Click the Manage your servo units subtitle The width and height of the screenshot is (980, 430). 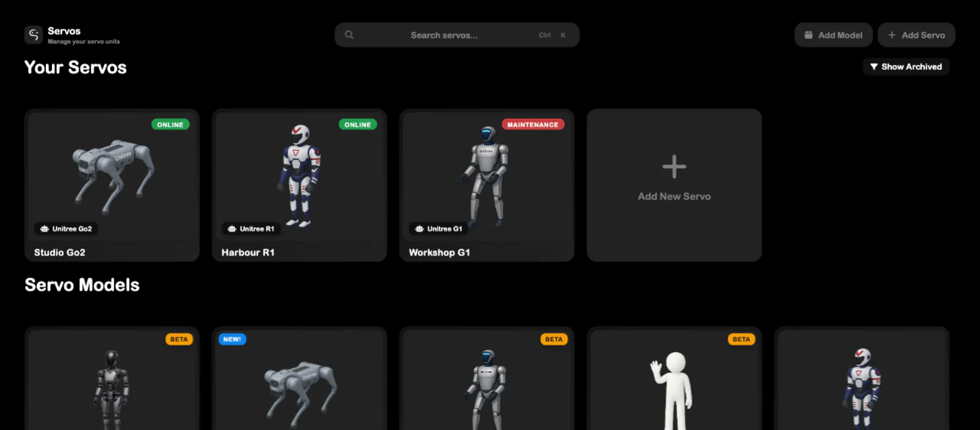84,42
